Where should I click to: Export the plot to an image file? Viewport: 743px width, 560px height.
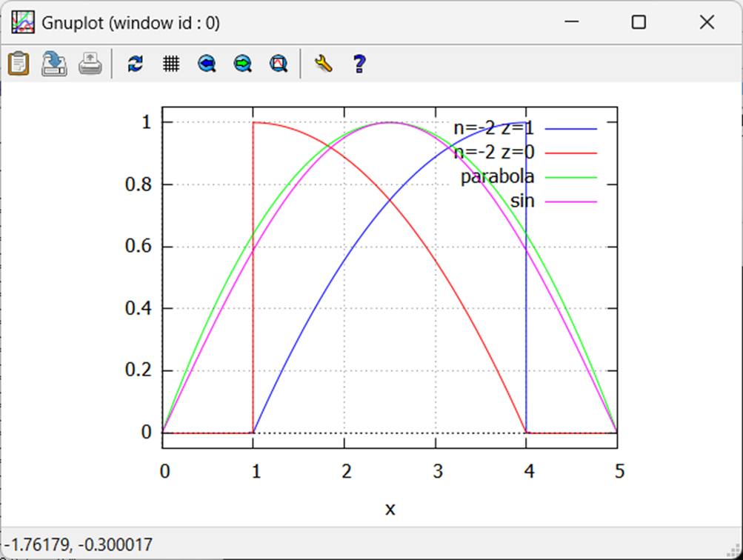click(x=54, y=64)
